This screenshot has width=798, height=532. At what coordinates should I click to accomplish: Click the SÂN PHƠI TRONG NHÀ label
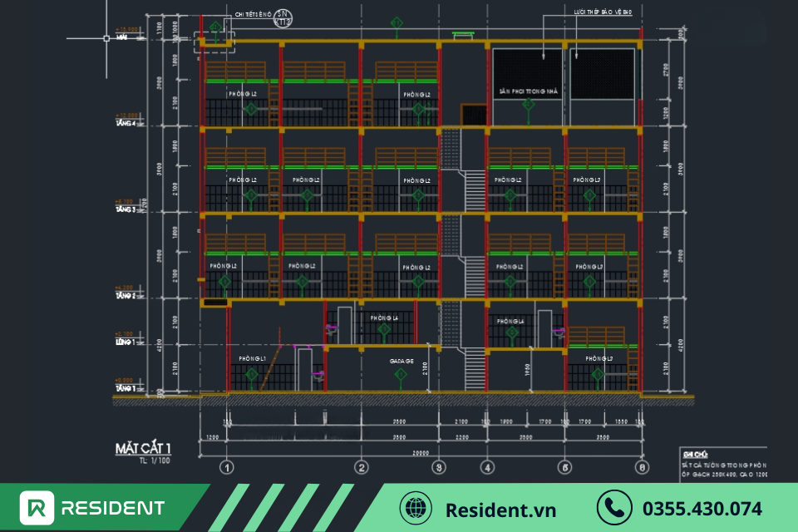(x=528, y=91)
